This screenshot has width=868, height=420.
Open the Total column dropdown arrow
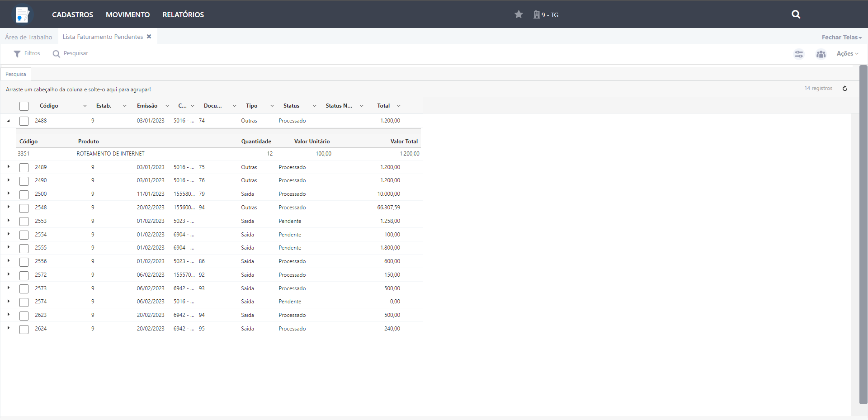click(x=398, y=106)
